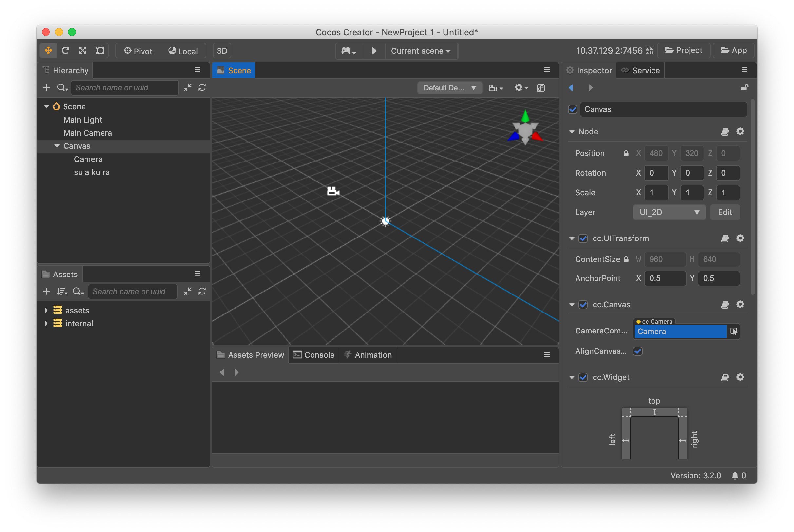Select the Camera child node

[88, 159]
